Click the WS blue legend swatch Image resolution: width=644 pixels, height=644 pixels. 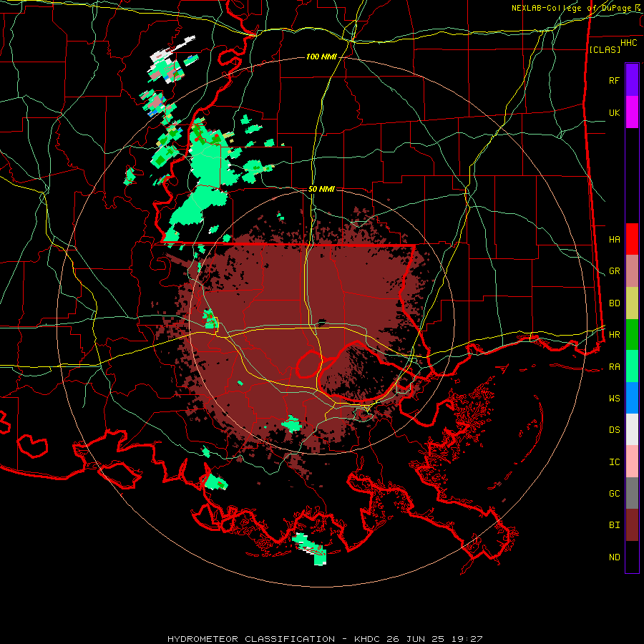[x=632, y=398]
